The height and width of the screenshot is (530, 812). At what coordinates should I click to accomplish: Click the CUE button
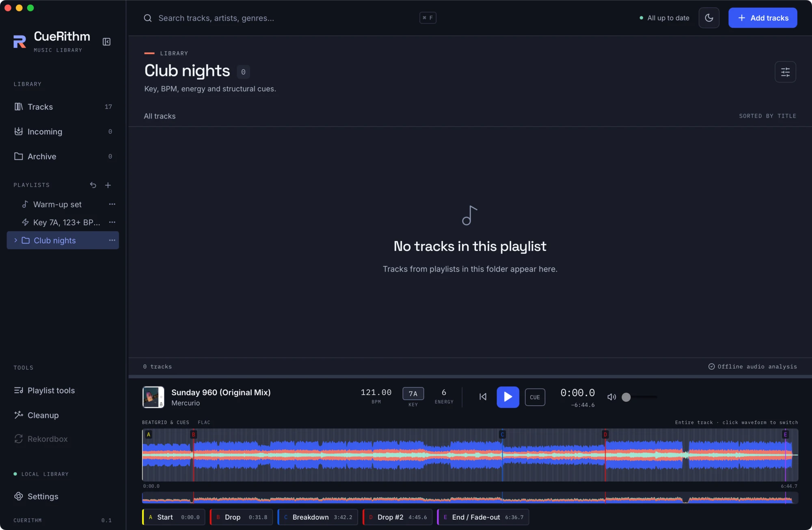coord(535,397)
